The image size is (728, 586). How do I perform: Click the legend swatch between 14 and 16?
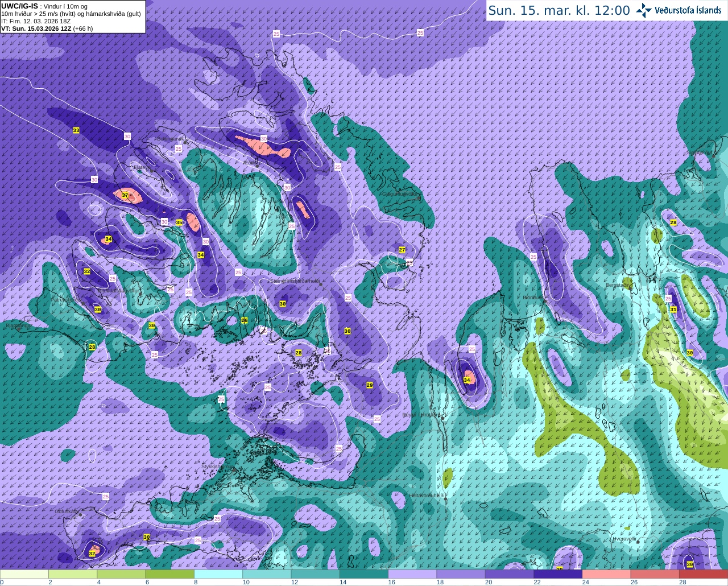pos(364,574)
